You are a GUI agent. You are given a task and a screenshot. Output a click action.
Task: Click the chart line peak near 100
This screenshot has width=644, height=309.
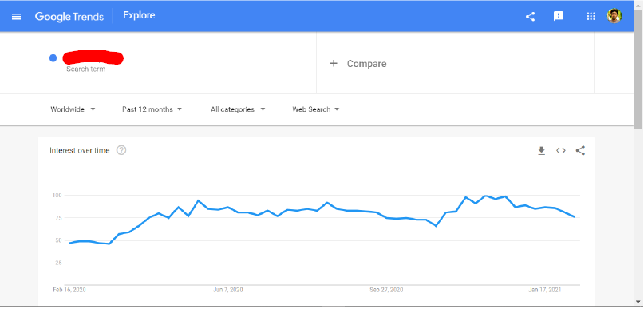[x=486, y=196]
